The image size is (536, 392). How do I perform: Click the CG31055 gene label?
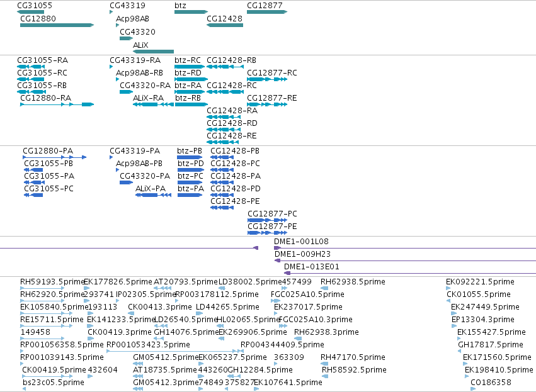(35, 6)
